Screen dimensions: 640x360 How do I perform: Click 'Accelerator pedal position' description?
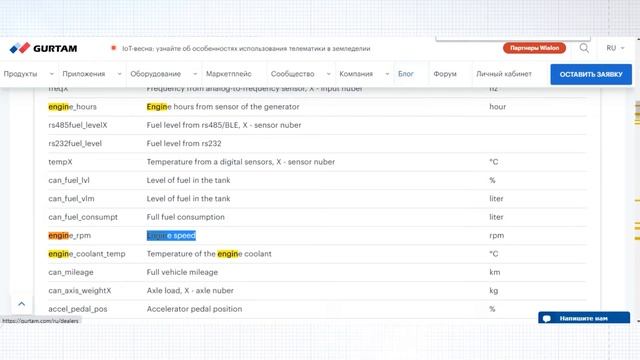pos(194,309)
